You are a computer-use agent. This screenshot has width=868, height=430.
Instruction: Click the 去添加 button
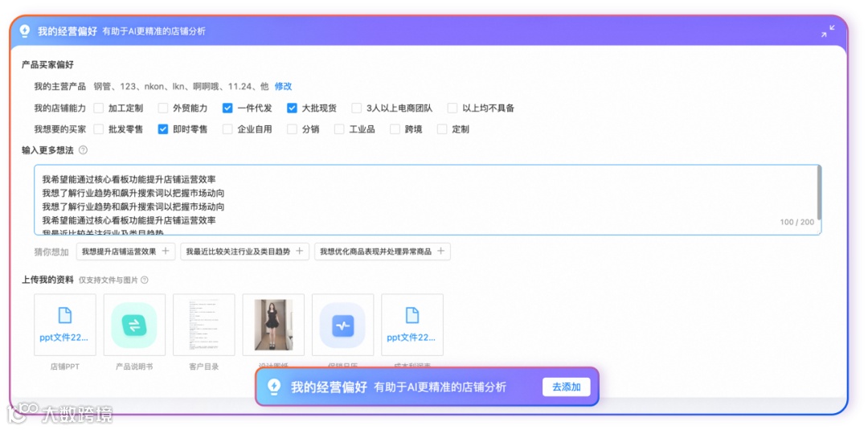pyautogui.click(x=567, y=387)
